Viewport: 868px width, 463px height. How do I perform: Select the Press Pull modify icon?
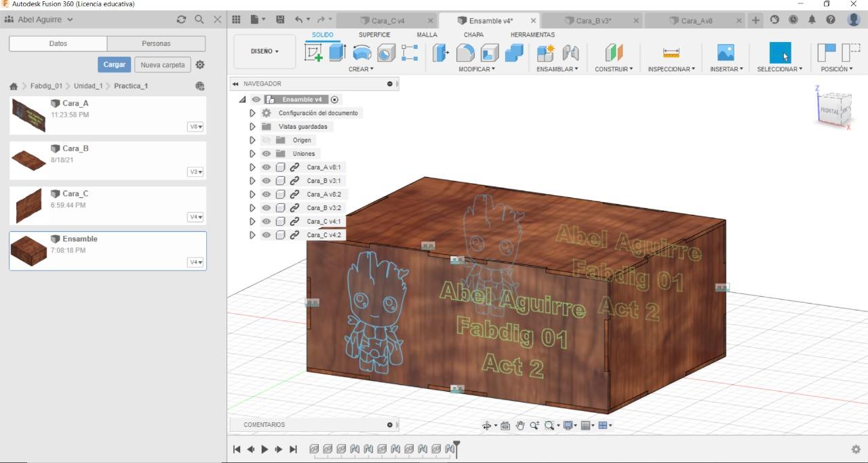[x=441, y=53]
